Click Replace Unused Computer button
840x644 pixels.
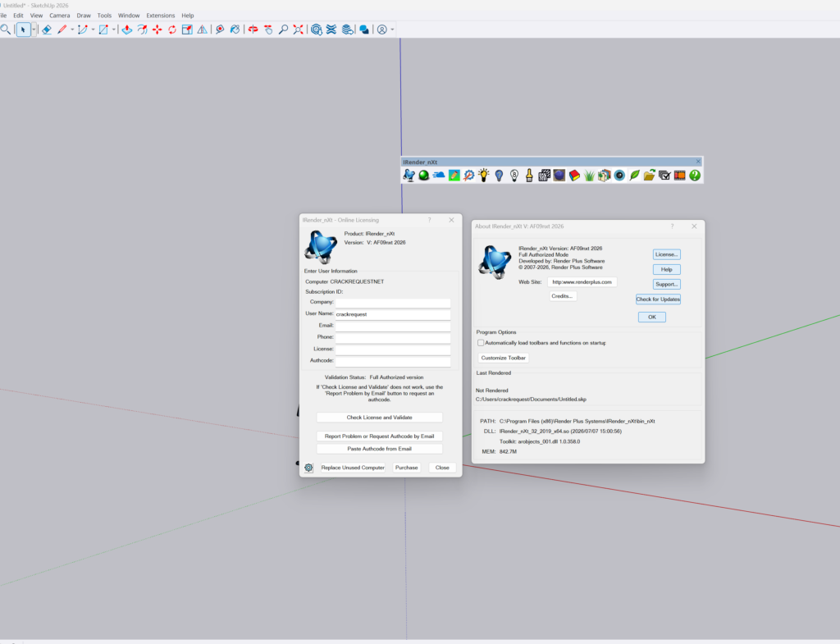click(353, 468)
